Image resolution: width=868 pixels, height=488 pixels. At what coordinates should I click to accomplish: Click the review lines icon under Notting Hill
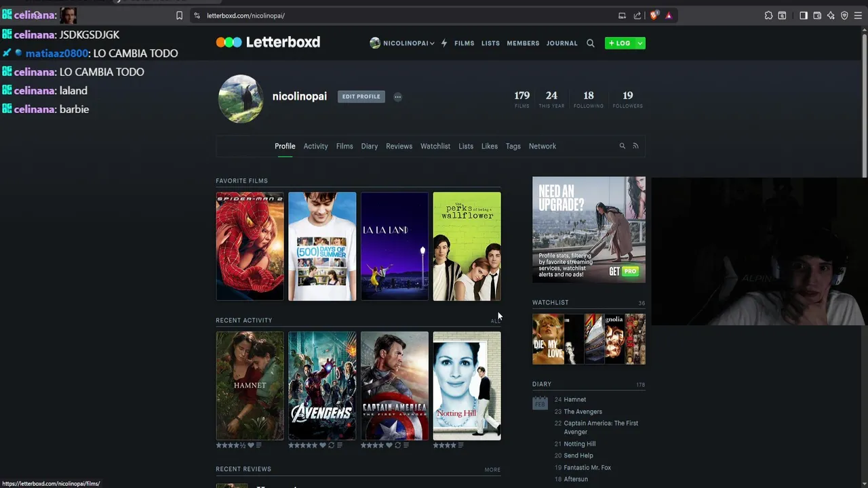click(460, 445)
